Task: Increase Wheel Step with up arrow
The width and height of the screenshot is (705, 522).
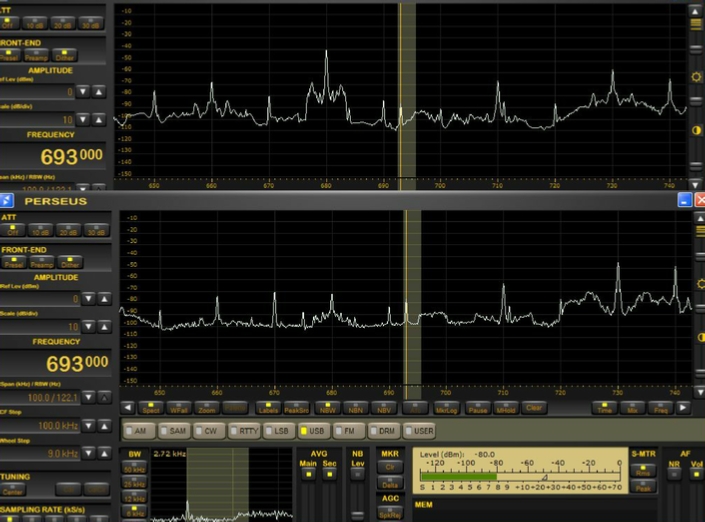Action: click(103, 453)
